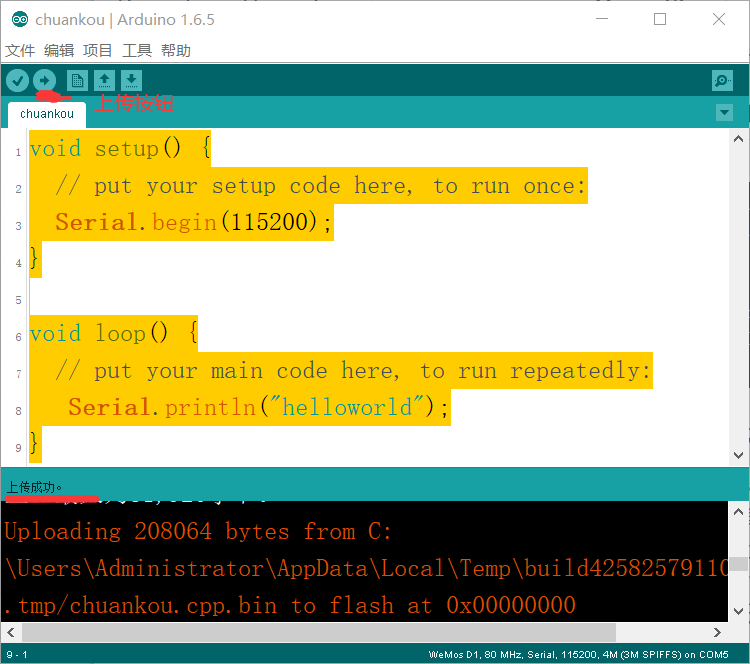Open the Serial Monitor magnifier icon

coord(722,80)
